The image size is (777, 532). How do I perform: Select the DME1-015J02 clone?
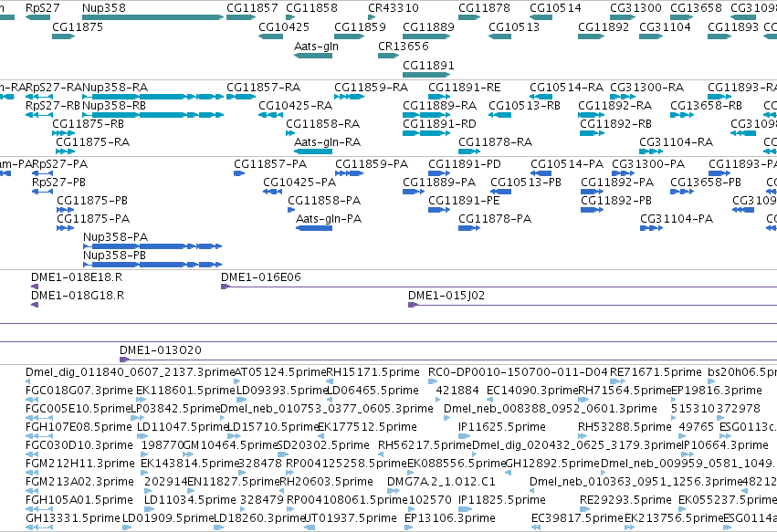(593, 305)
